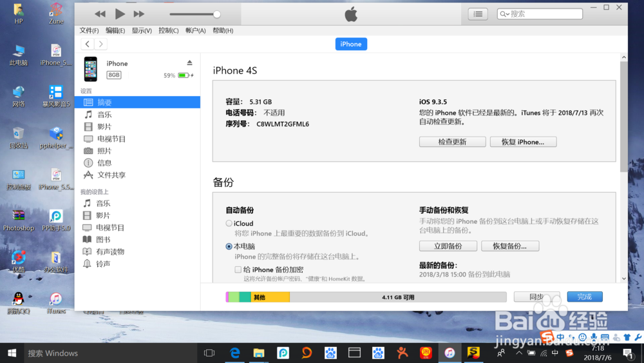This screenshot has width=644, height=363.
Task: Select the 此电脑 desktop icon
Action: tap(19, 55)
